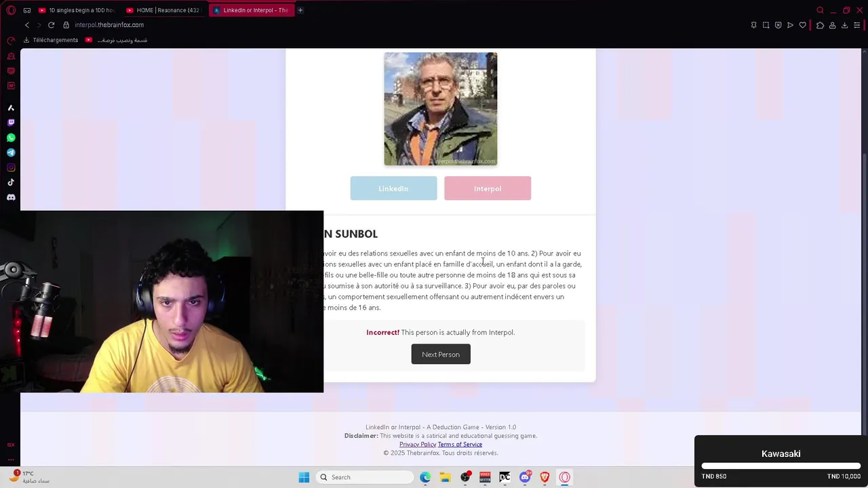Open the Aria AI sidebar icon

(x=11, y=108)
